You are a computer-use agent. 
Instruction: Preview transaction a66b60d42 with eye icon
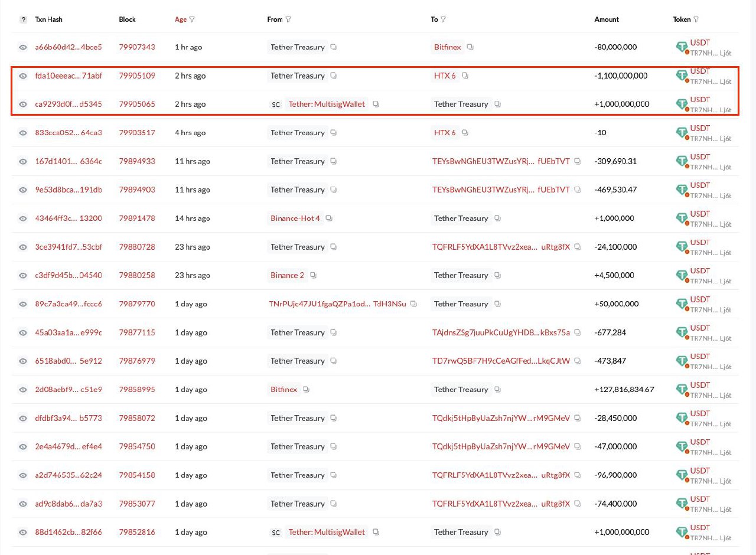pos(22,47)
